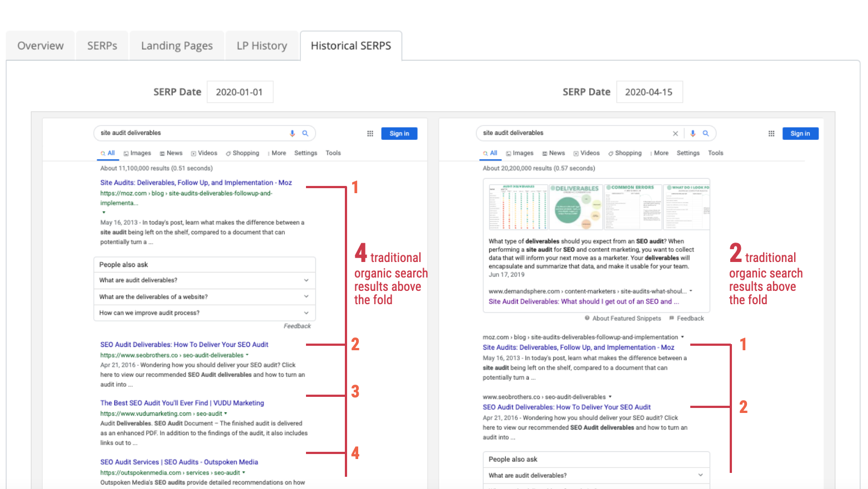Select the Overview tab

point(40,46)
